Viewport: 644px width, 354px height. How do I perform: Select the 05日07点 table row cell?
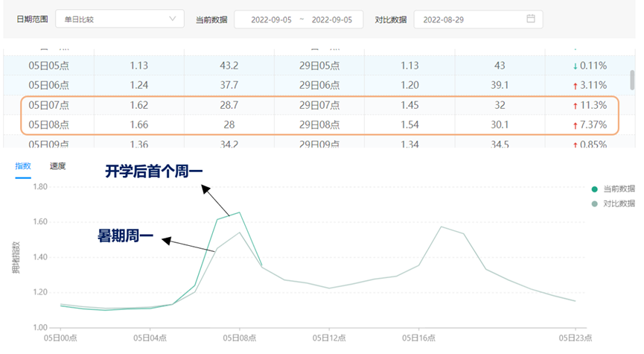(49, 105)
